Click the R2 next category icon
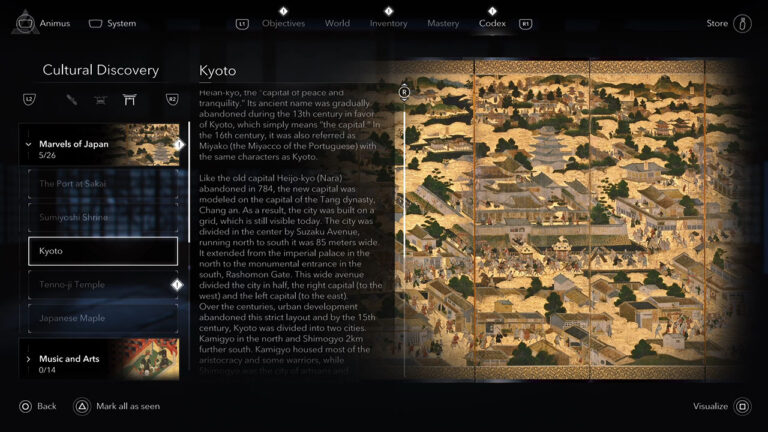Viewport: 768px width, 432px height. [171, 99]
